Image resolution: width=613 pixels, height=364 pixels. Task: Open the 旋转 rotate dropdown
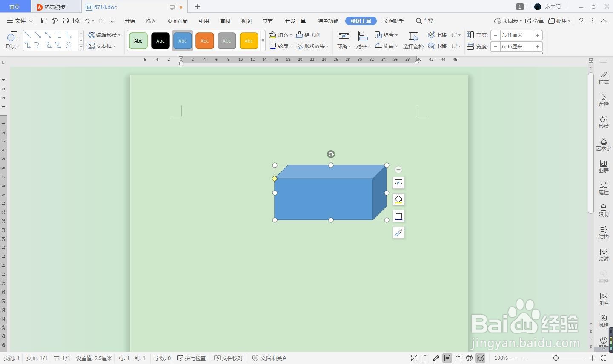(x=387, y=46)
